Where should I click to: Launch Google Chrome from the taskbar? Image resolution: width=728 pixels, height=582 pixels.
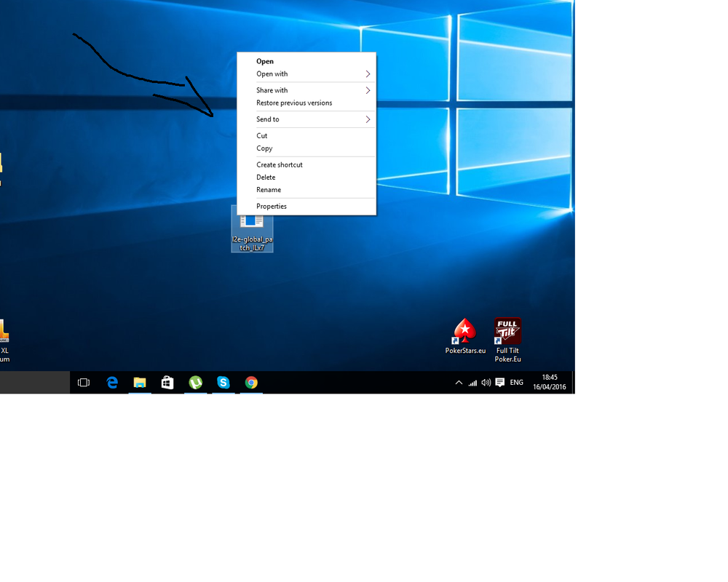click(251, 383)
